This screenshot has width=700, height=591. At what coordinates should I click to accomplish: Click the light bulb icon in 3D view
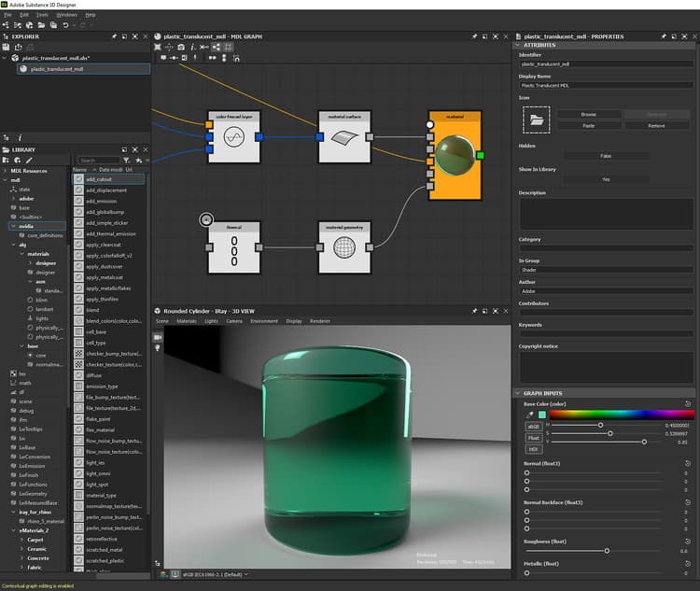coord(158,348)
